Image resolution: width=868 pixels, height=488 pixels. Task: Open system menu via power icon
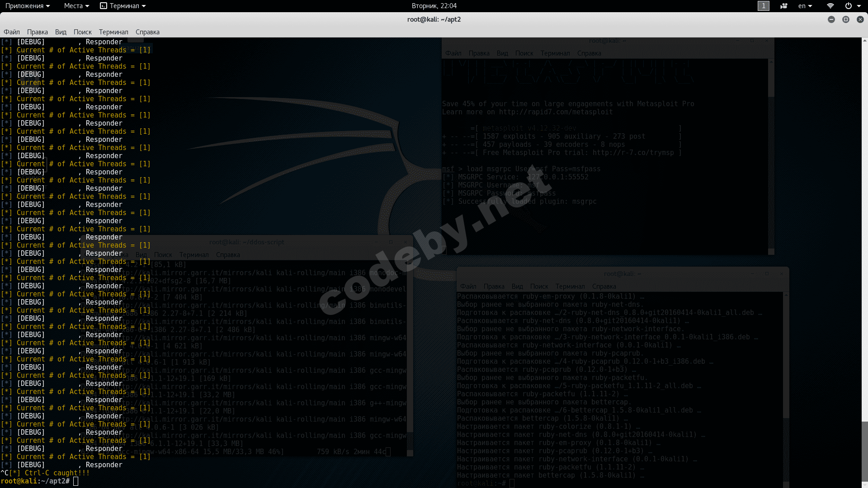849,6
